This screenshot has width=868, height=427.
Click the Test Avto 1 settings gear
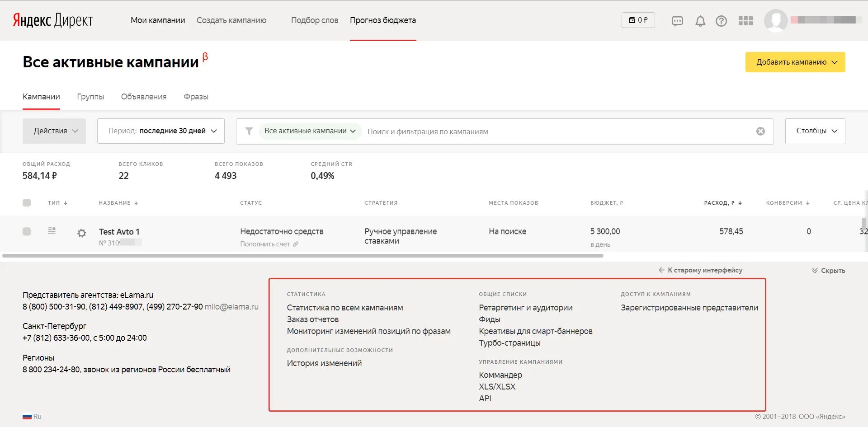tap(81, 233)
